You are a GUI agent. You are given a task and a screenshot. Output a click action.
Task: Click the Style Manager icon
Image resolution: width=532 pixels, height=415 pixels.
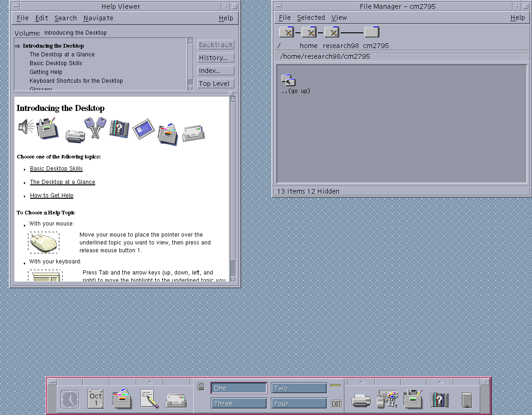click(387, 399)
